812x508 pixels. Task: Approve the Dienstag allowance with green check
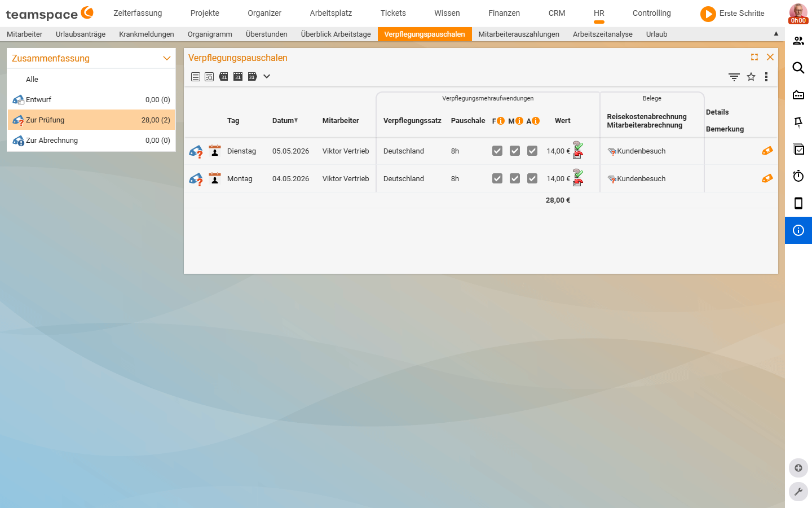coord(578,146)
